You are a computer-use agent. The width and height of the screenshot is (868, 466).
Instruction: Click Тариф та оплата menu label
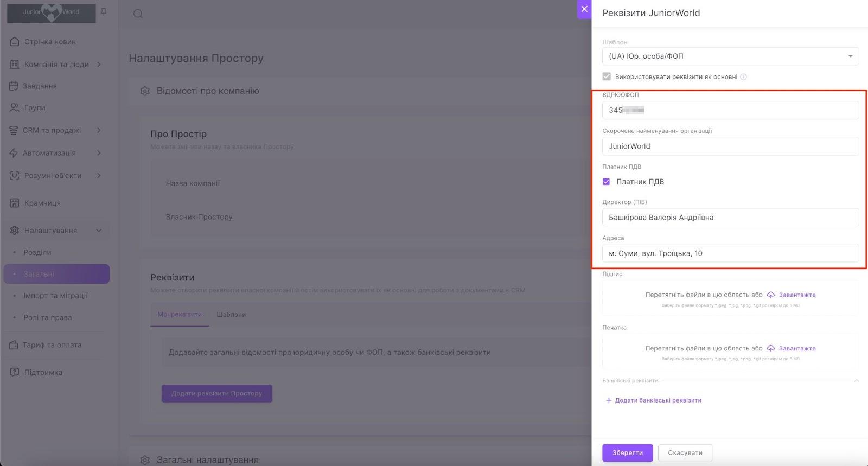click(x=52, y=345)
